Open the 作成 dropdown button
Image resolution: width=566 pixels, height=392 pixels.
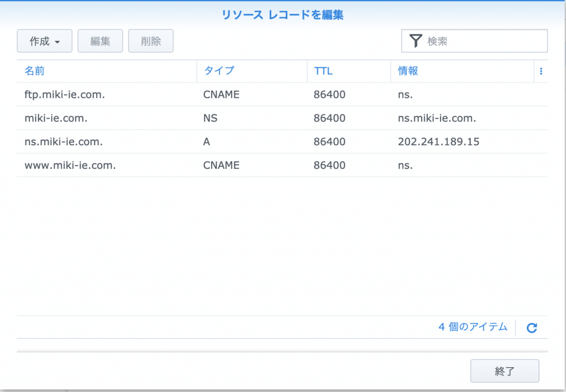tap(45, 41)
